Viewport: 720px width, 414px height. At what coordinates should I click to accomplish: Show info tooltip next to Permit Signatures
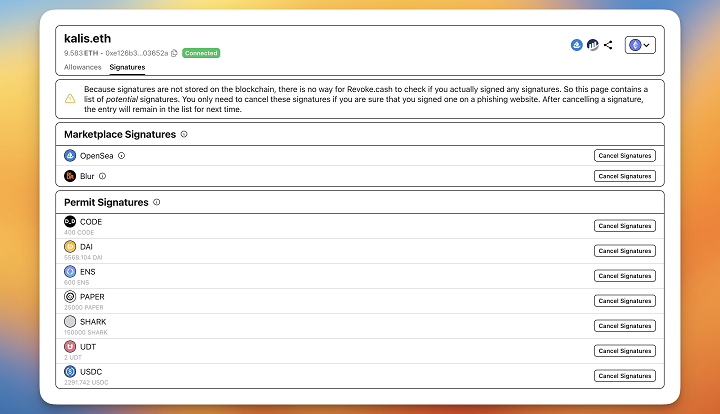coord(157,202)
